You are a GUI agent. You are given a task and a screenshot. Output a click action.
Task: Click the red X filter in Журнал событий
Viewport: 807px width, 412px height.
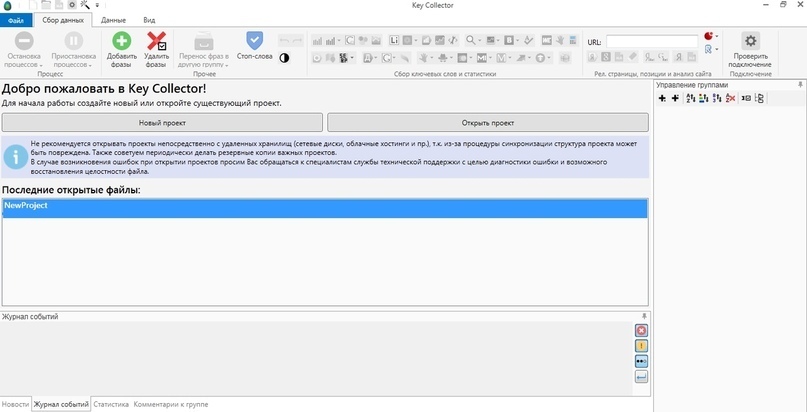641,330
